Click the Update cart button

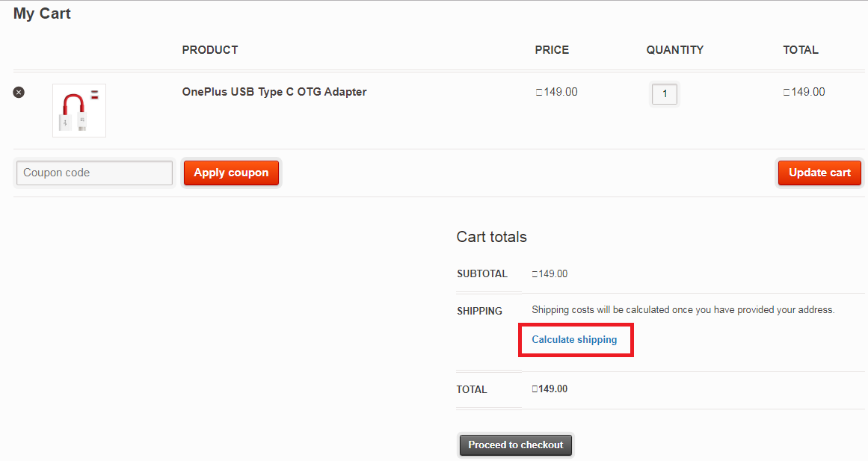coord(819,173)
